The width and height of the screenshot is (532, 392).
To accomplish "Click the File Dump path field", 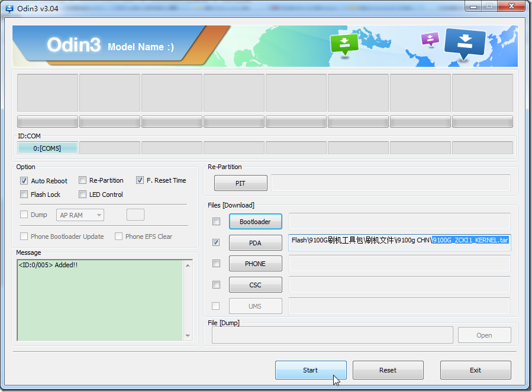I will click(332, 335).
